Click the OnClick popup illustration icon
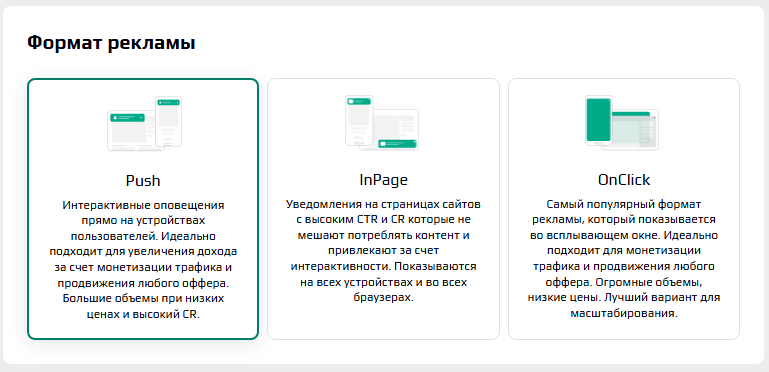 (x=622, y=123)
